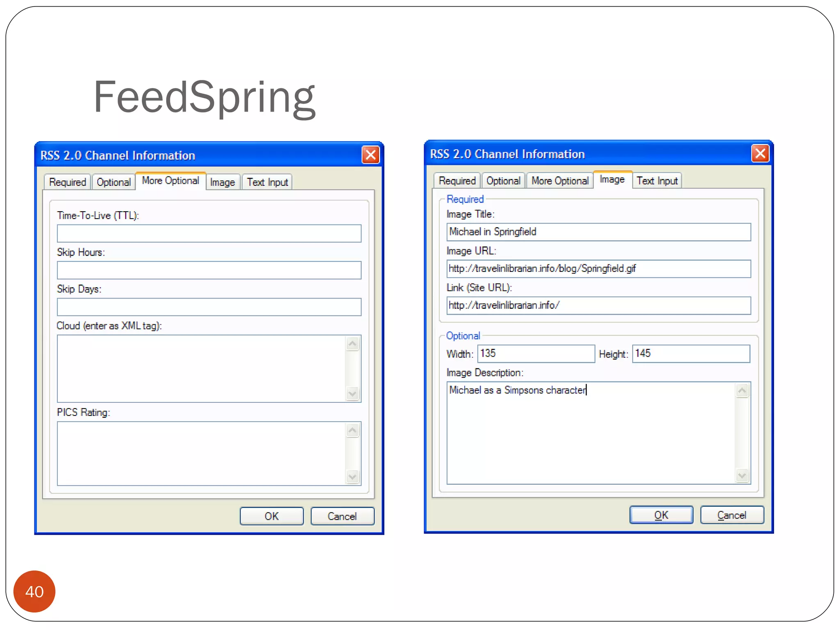The height and width of the screenshot is (630, 840).
Task: Open the Required tab in left dialog
Action: pos(68,182)
